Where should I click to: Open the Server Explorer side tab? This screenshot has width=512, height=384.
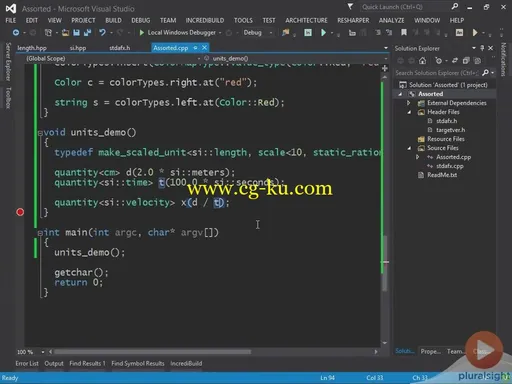(x=8, y=61)
